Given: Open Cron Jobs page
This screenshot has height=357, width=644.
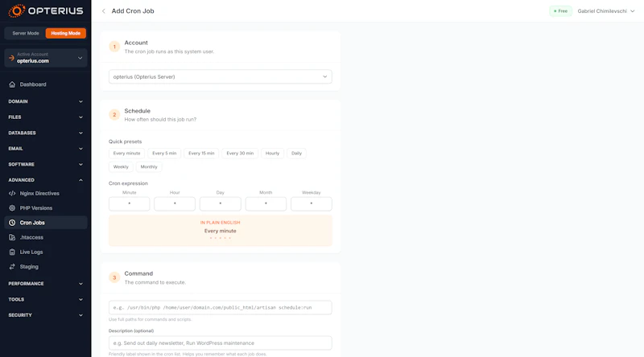Looking at the screenshot, I should [46, 223].
